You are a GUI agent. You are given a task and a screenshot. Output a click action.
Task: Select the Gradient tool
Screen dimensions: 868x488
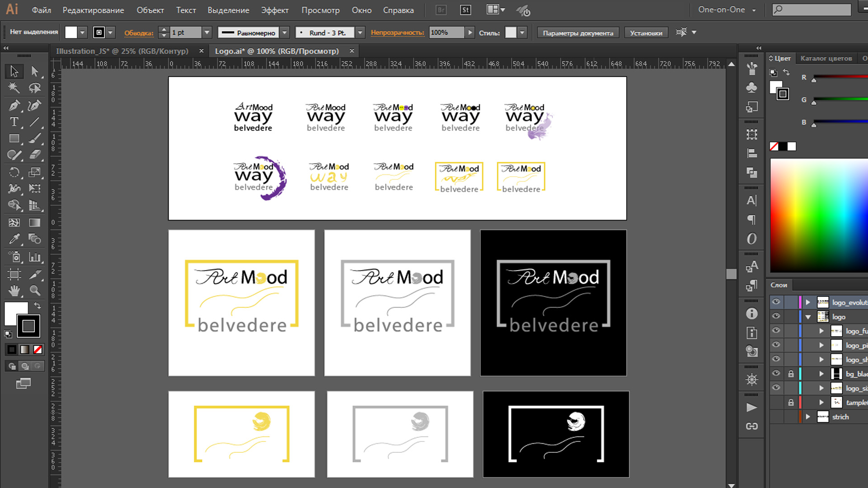(35, 222)
